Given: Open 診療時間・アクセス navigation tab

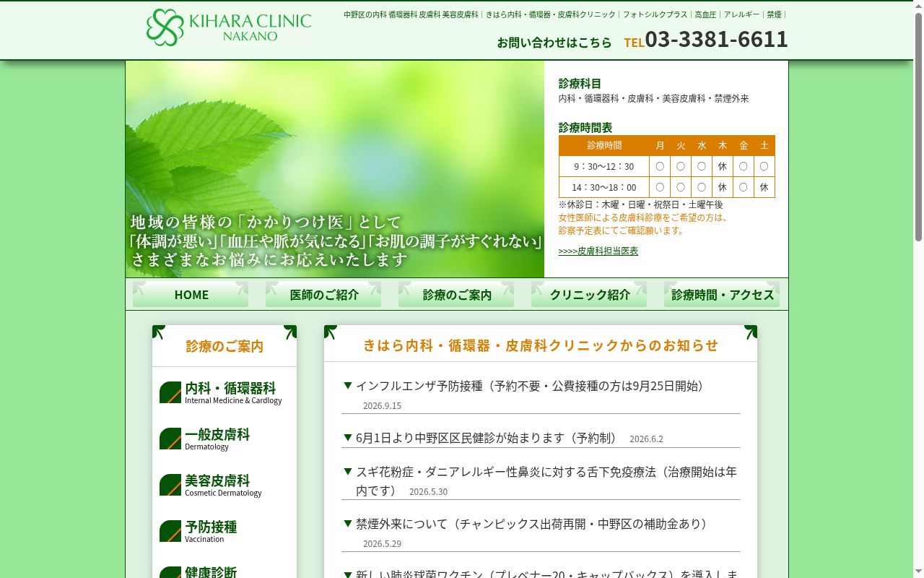Looking at the screenshot, I should 722,294.
